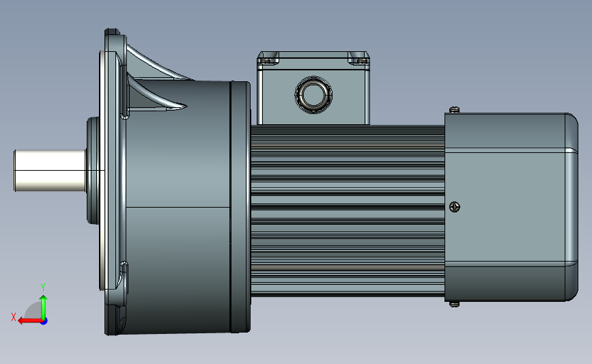This screenshot has width=592, height=364.
Task: Select the fan cover at the motor end
Action: point(511,207)
